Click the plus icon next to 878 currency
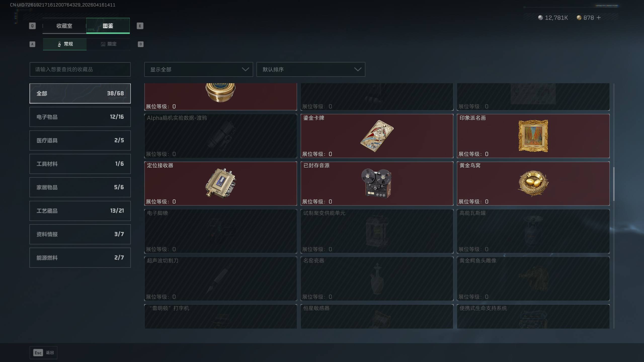 pyautogui.click(x=599, y=18)
